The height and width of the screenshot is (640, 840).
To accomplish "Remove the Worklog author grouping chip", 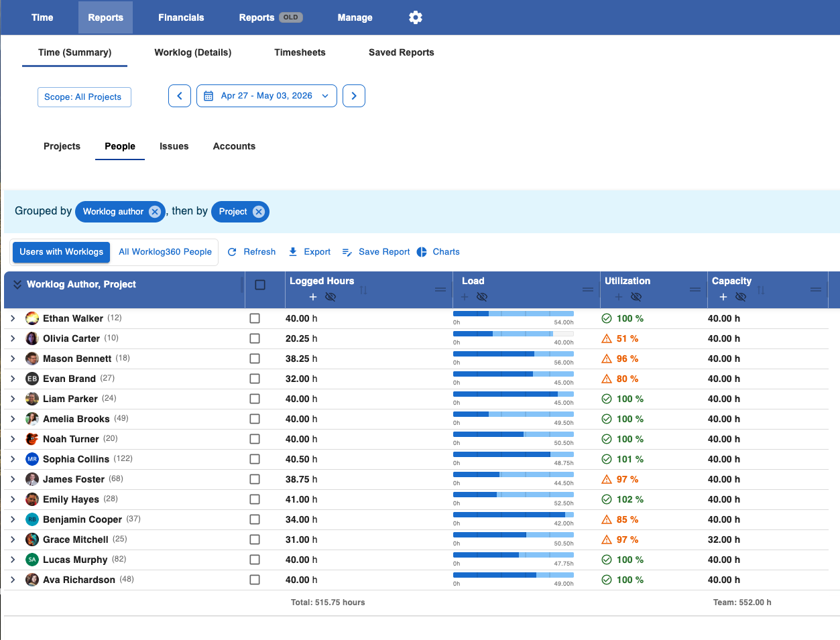I will [x=155, y=212].
